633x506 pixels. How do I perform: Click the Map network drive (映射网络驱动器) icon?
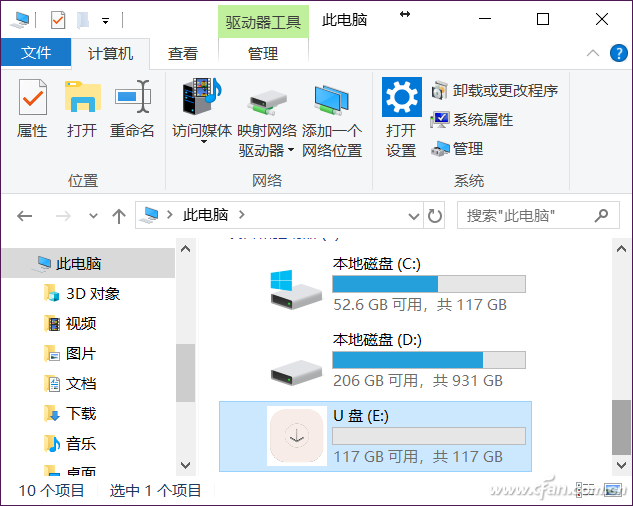point(267,103)
